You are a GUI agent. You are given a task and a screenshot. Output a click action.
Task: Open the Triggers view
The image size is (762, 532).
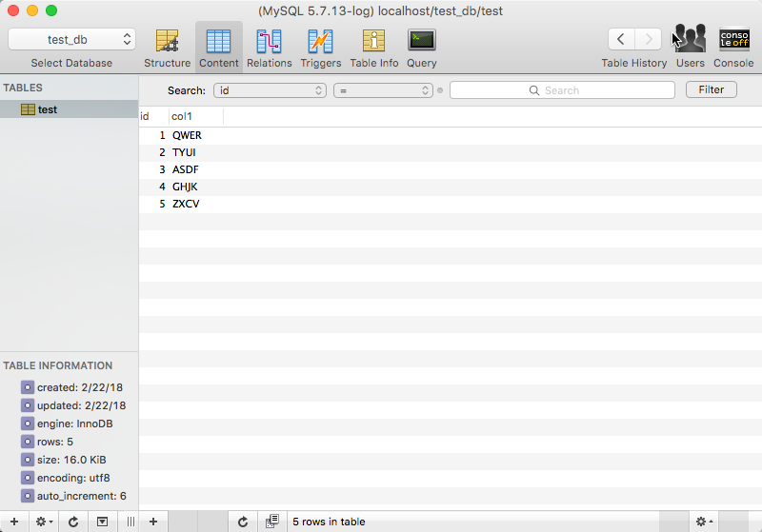[321, 48]
